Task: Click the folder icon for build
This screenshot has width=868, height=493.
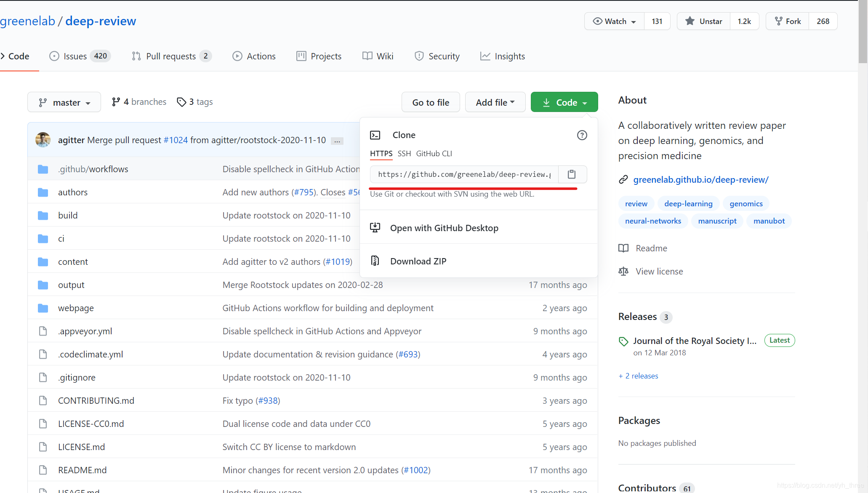Action: (x=43, y=216)
